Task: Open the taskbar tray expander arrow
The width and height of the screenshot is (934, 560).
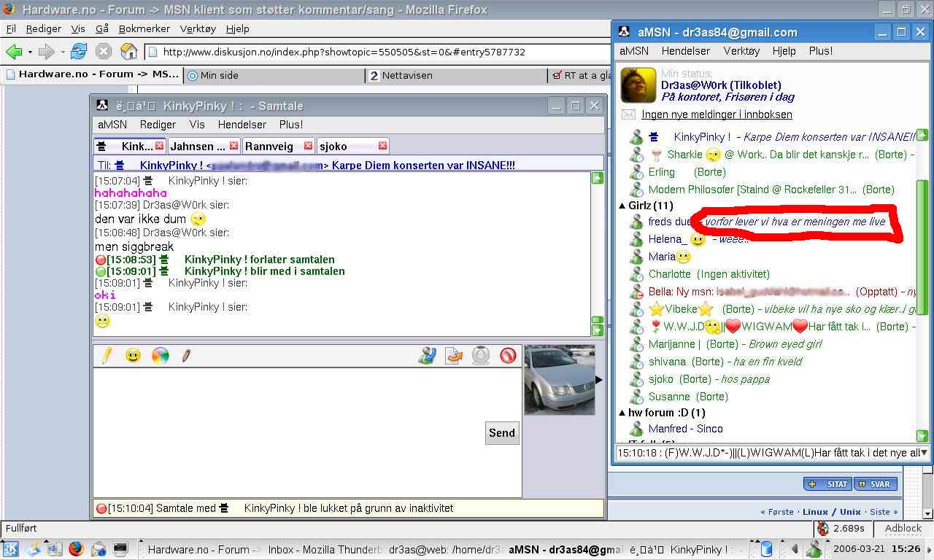Action: coord(795,549)
